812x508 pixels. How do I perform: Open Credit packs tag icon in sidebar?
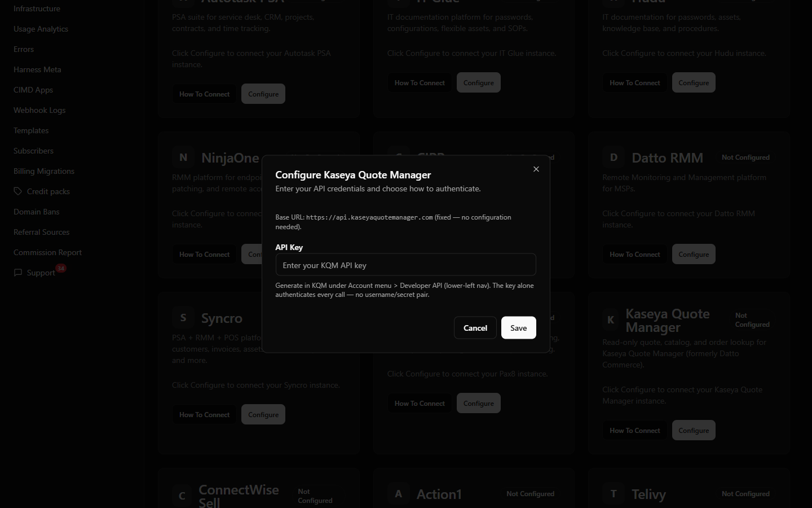[18, 191]
